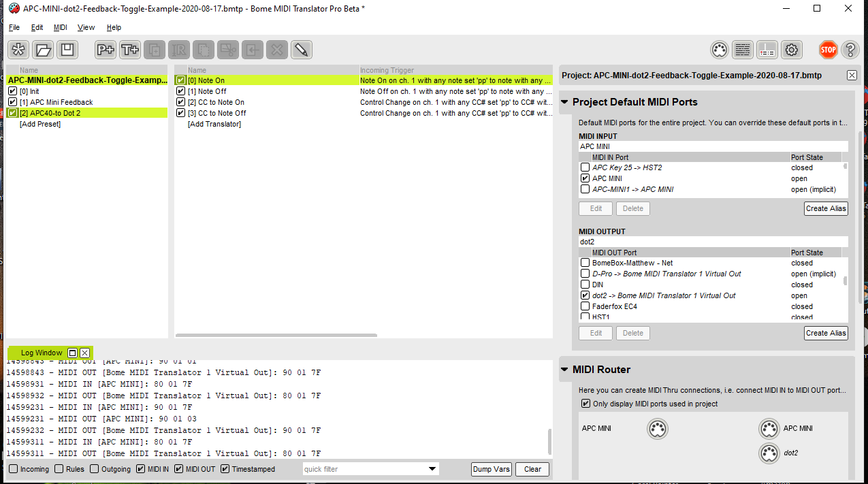
Task: Toggle the APC40-to Dot 2 preset checkbox
Action: click(12, 113)
